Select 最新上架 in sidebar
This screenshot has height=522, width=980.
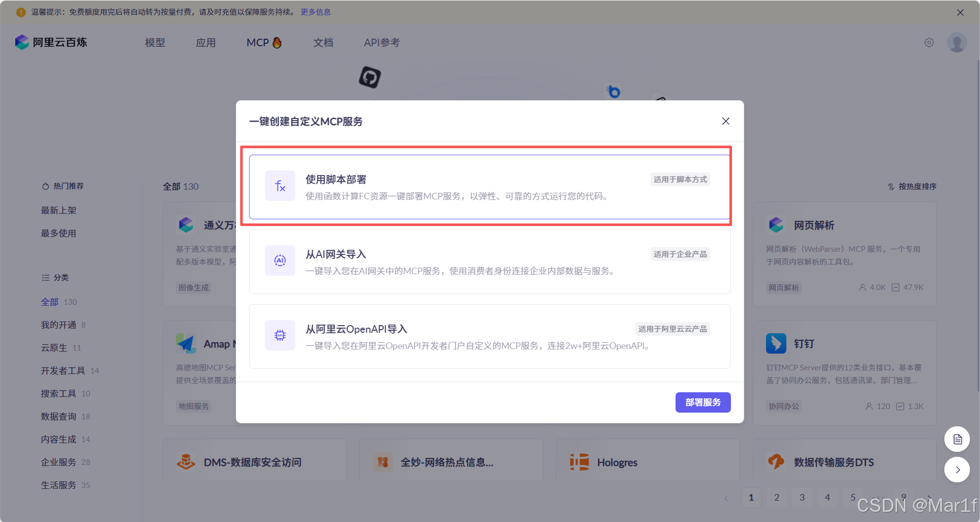(x=58, y=210)
